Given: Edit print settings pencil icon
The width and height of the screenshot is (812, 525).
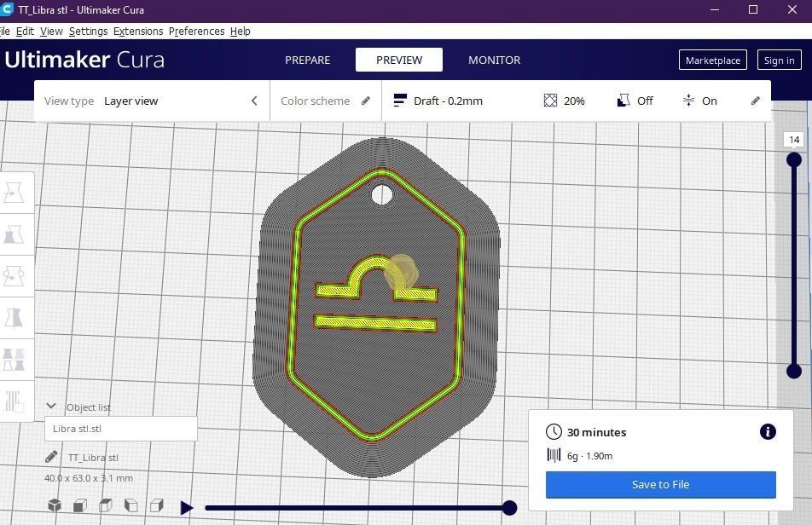Looking at the screenshot, I should pos(756,101).
